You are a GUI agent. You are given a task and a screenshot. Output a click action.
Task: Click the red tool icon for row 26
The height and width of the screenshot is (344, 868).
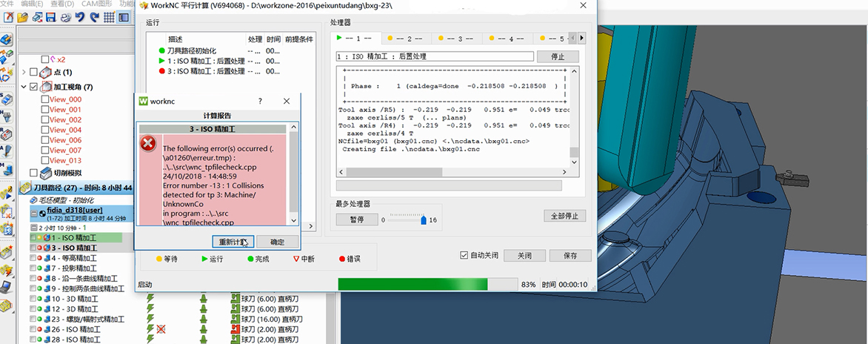point(235,330)
